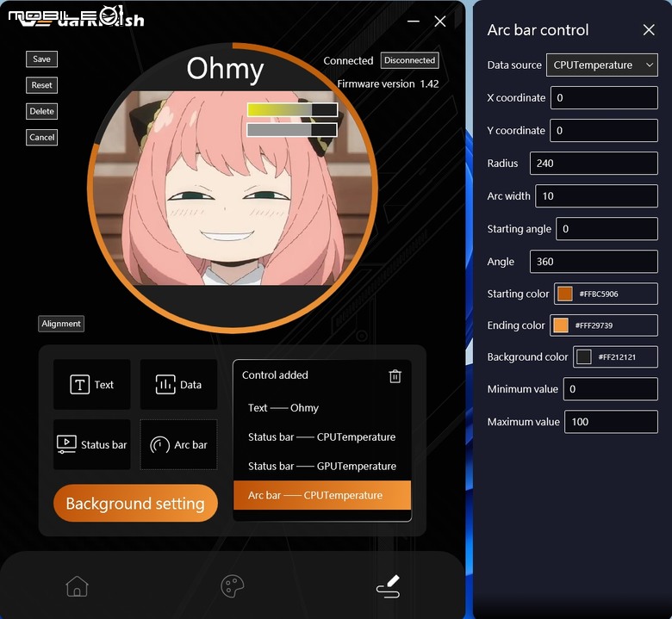
Task: Open the Data source dropdown
Action: [x=601, y=65]
